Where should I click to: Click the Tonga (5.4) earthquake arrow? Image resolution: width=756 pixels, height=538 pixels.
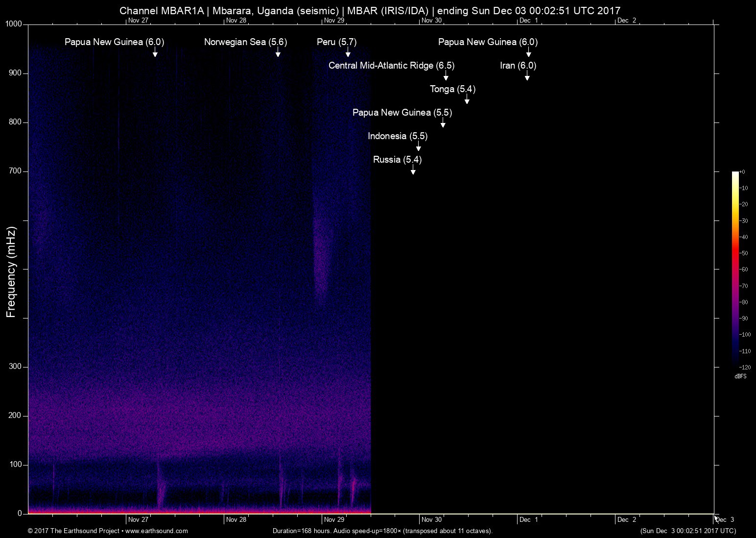tap(467, 100)
